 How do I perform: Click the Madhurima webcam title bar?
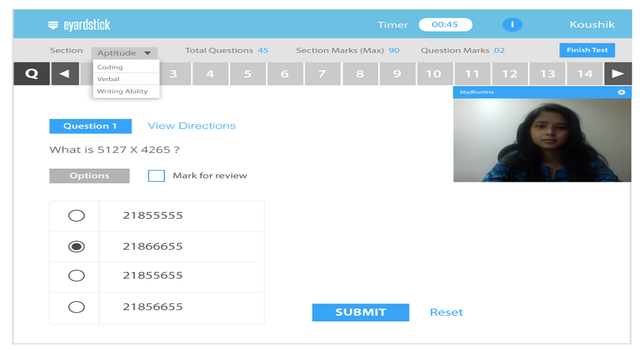[542, 92]
